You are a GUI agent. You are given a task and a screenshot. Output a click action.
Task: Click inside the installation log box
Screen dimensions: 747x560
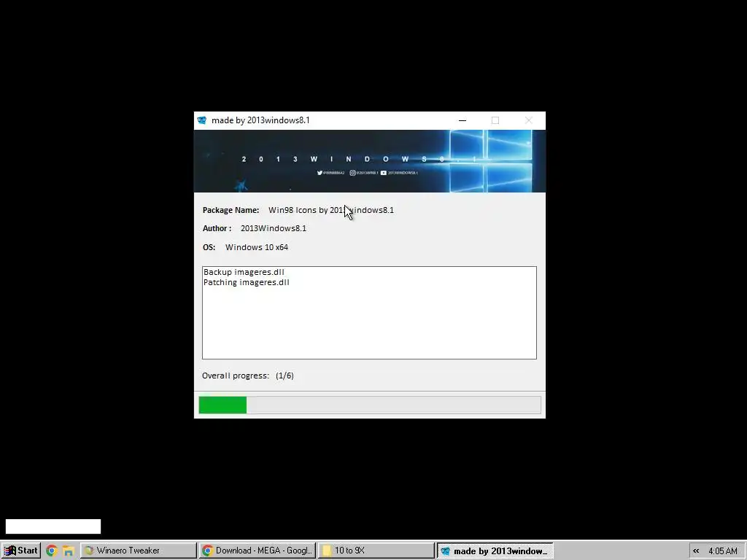369,313
